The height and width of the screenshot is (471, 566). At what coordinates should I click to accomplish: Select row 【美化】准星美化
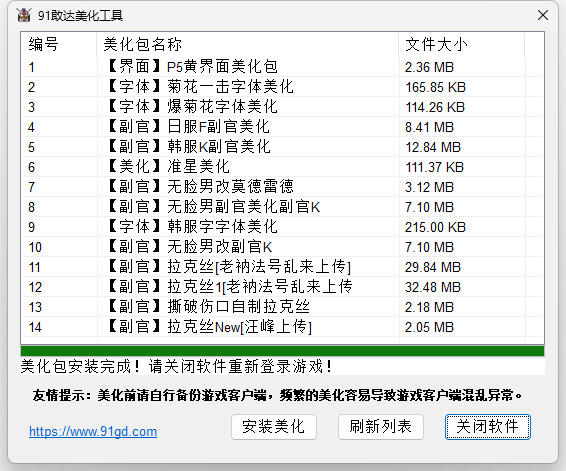tap(282, 167)
